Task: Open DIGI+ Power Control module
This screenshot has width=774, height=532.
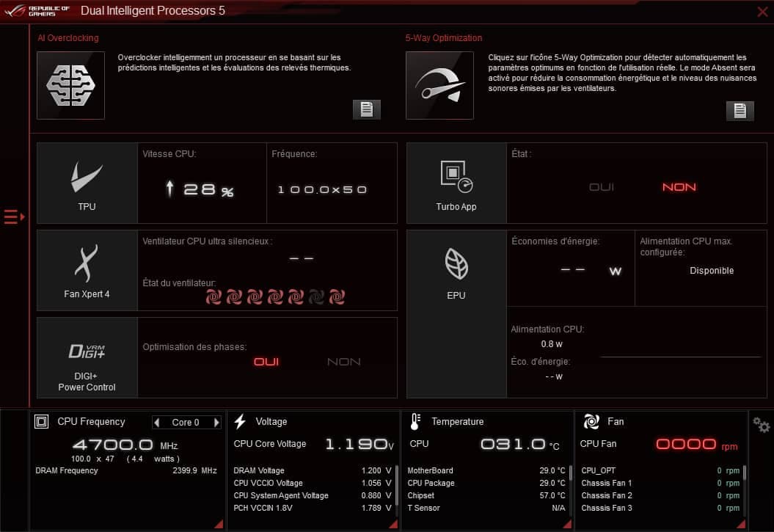Action: coord(87,357)
